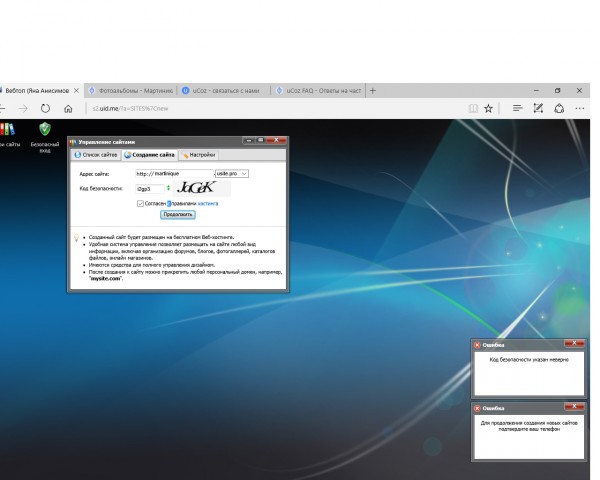Image resolution: width=600 pixels, height=480 pixels.
Task: Click the 'Адрес сайта' input field
Action: [x=174, y=174]
